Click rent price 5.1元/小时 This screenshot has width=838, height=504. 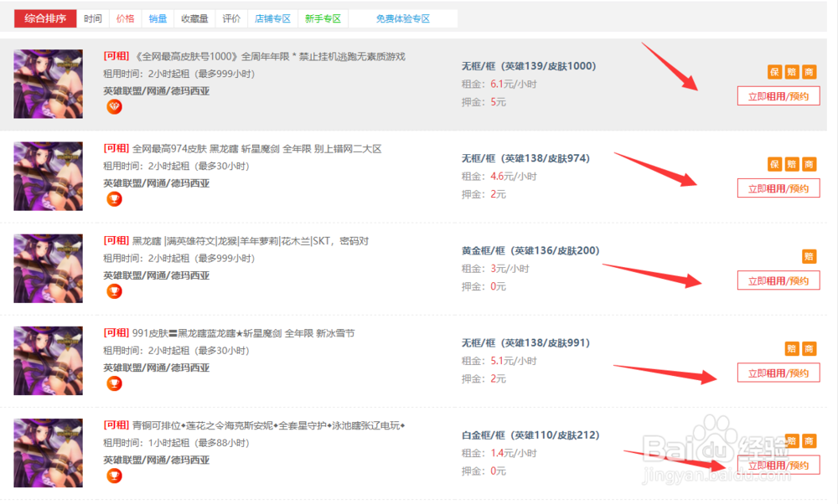pyautogui.click(x=514, y=361)
